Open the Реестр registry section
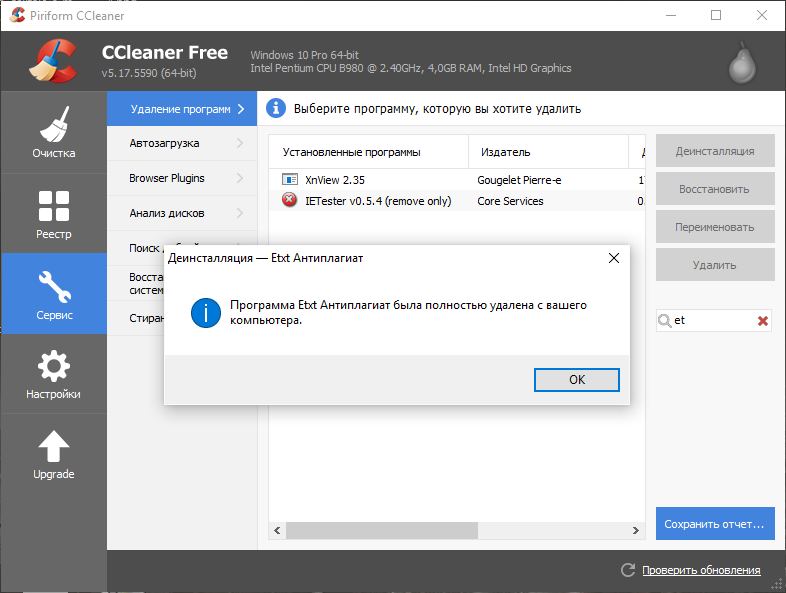The height and width of the screenshot is (593, 786). 54,214
